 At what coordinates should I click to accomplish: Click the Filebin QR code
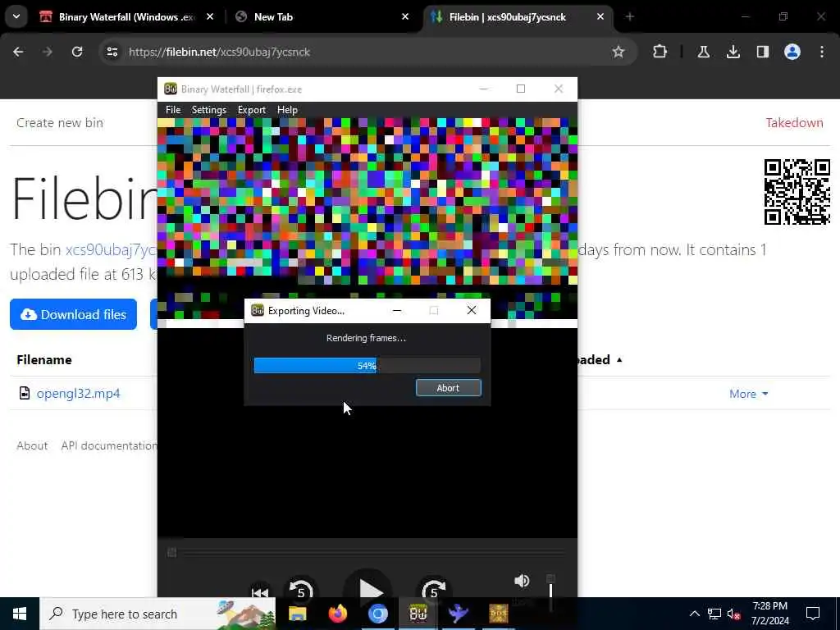click(x=797, y=192)
